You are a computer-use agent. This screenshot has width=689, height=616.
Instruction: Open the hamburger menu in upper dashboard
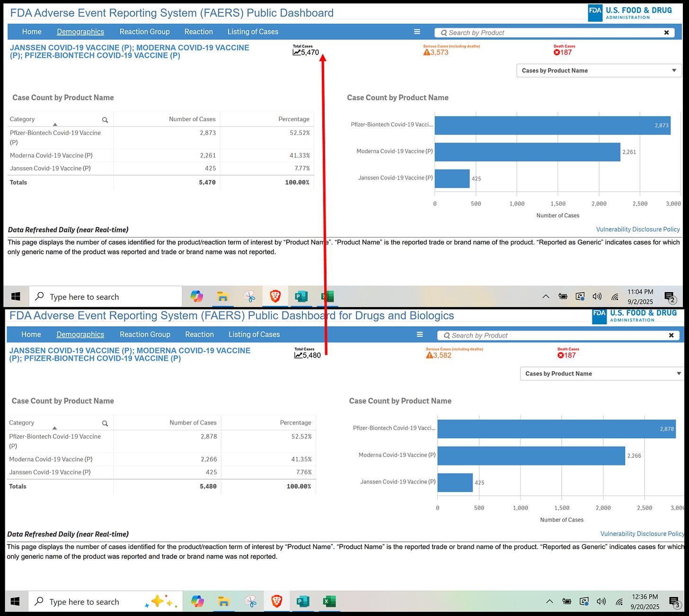(417, 32)
